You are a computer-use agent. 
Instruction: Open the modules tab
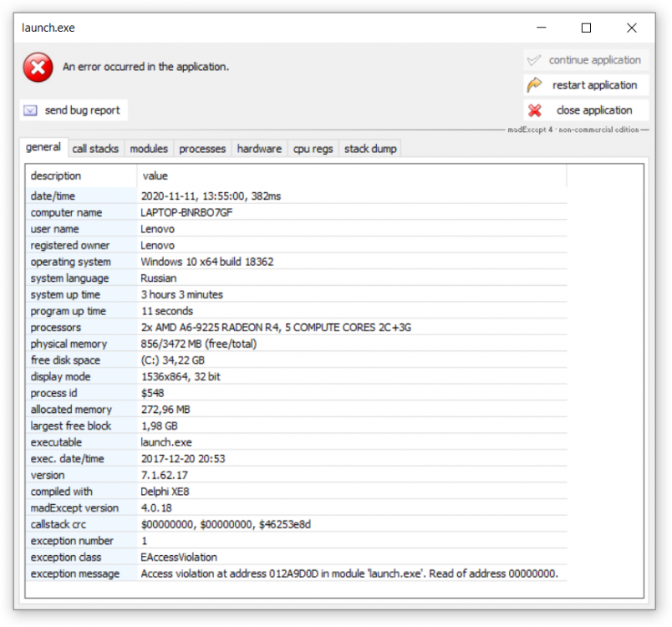point(149,149)
